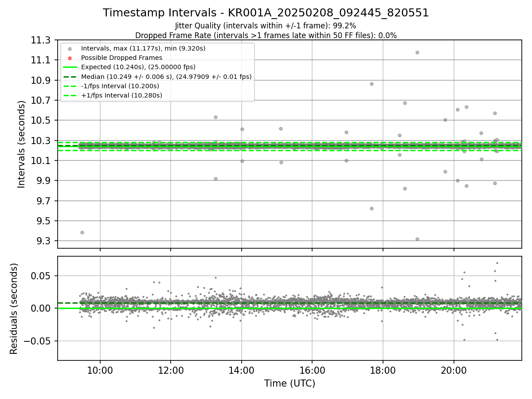Click the "Jitter Quality" 99.2% subtitle line
The image size is (532, 399).
[x=266, y=26]
